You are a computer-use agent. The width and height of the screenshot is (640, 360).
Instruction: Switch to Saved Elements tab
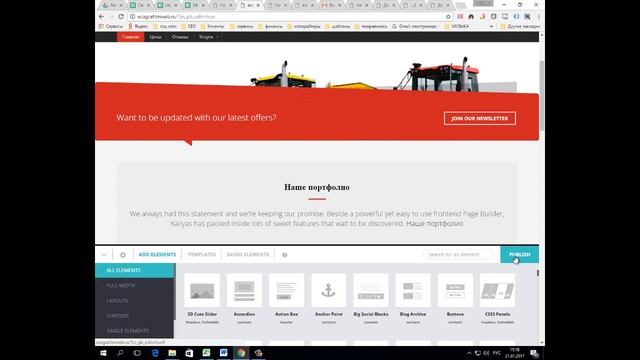point(248,254)
